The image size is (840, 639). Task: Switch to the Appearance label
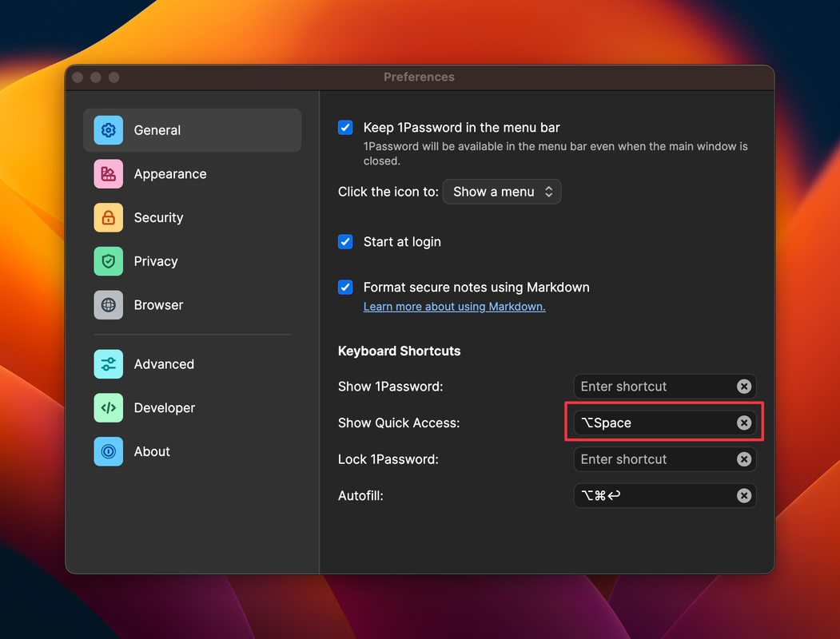169,174
